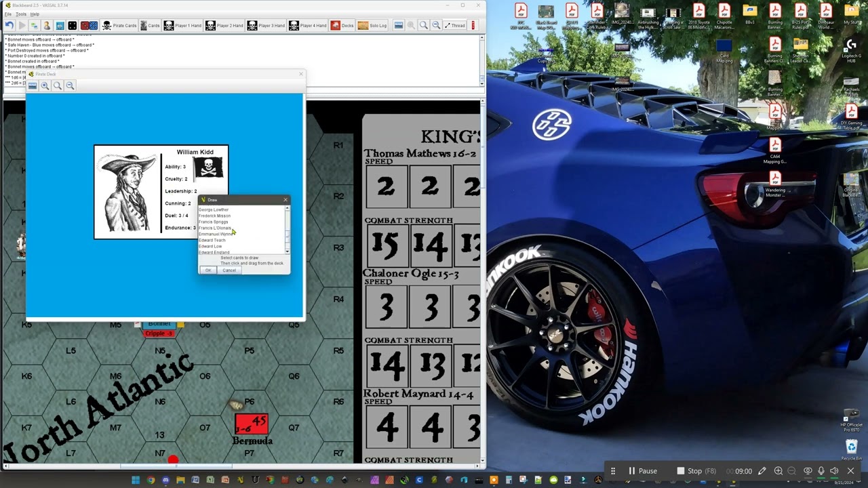Close the recording control bar
Image resolution: width=868 pixels, height=488 pixels.
click(850, 471)
